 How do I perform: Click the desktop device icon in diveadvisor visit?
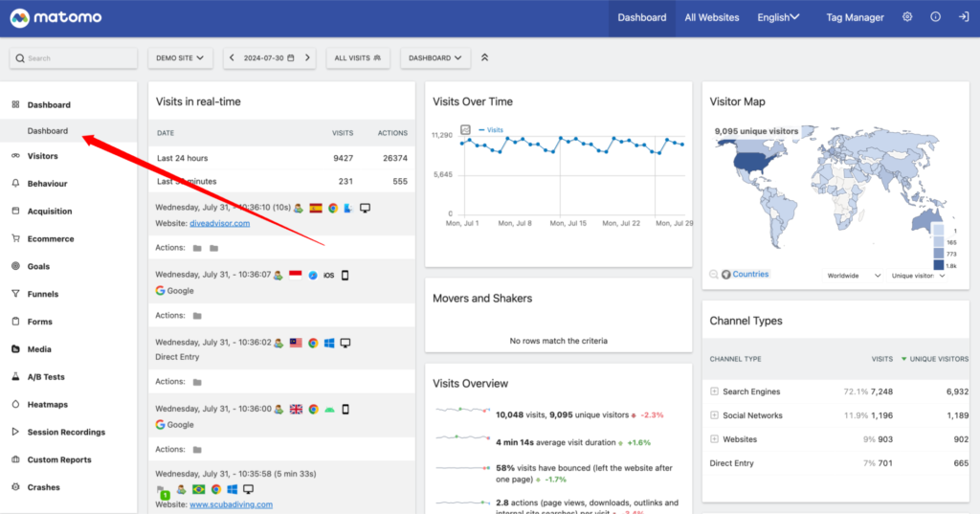365,208
